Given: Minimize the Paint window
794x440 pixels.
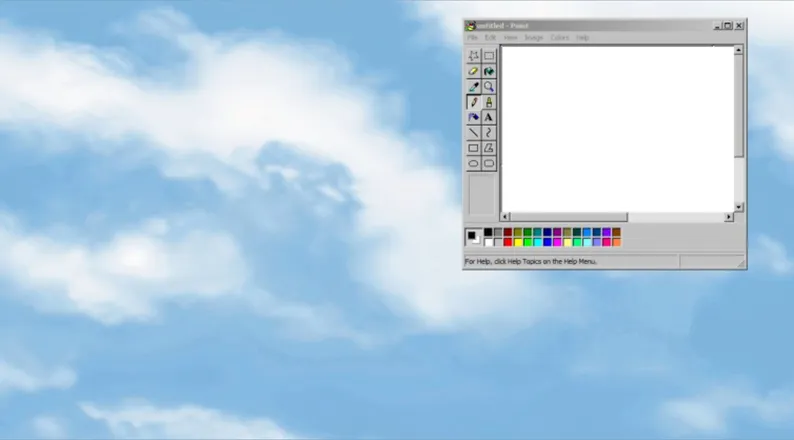Looking at the screenshot, I should click(x=718, y=26).
